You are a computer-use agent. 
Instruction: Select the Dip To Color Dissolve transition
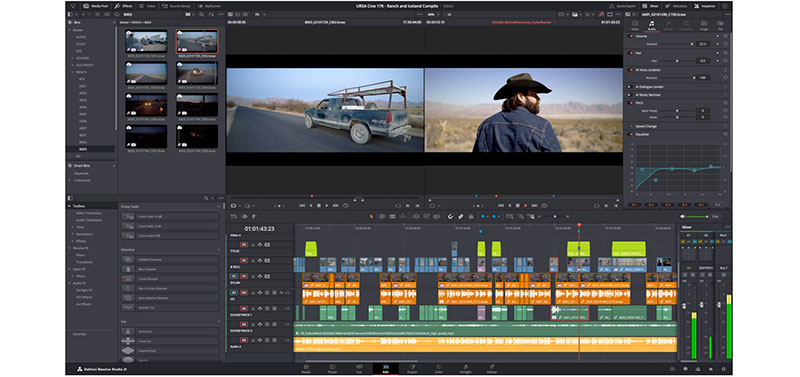pos(170,288)
